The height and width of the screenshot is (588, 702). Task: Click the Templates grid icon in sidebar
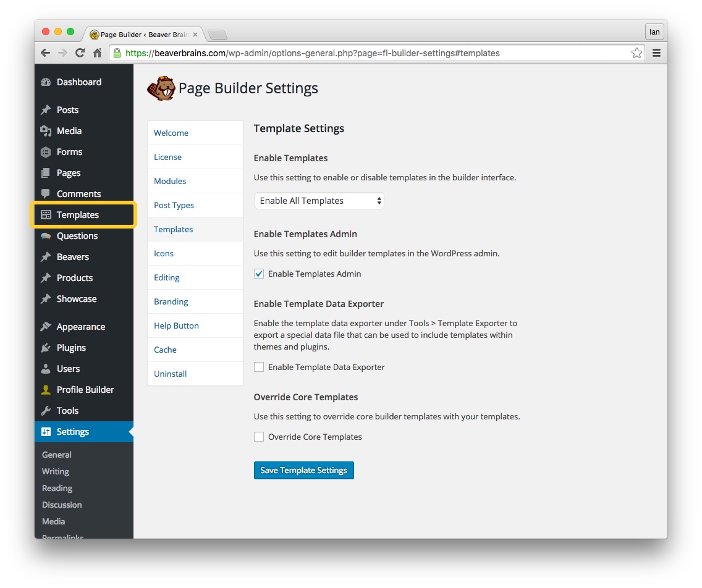[x=46, y=215]
